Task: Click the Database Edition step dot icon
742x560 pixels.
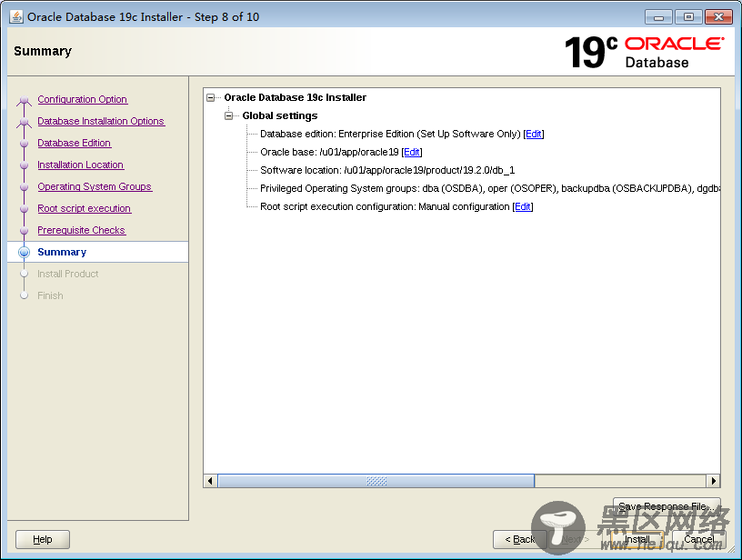Action: (x=25, y=144)
